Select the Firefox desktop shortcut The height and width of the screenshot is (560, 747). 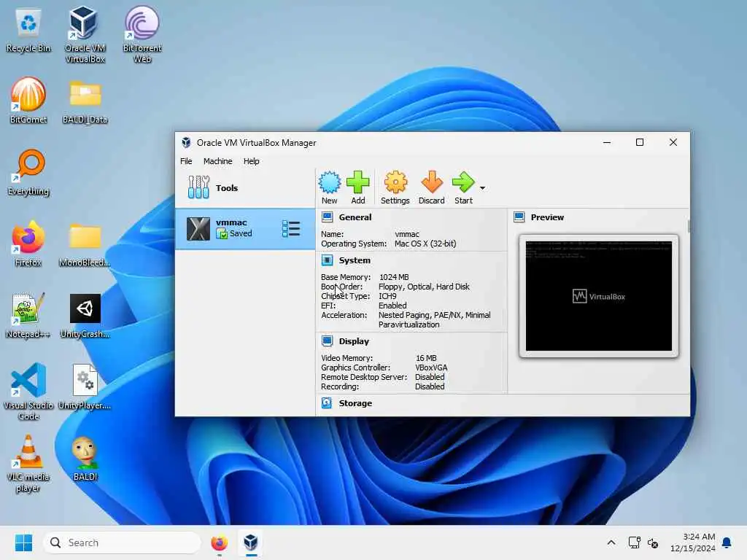coord(28,244)
